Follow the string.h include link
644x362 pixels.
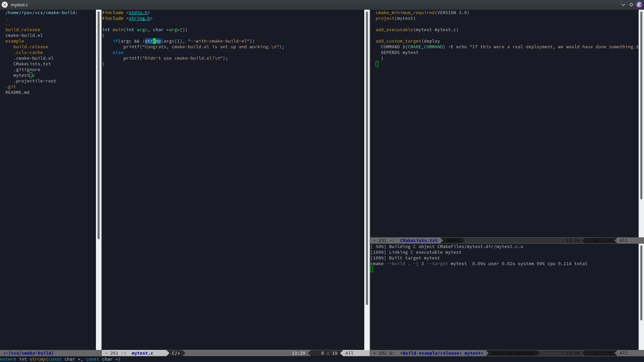point(140,18)
